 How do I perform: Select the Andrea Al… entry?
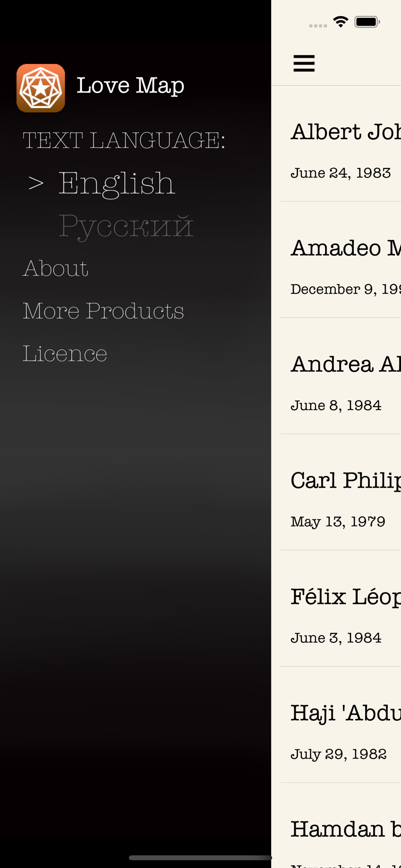click(x=341, y=376)
